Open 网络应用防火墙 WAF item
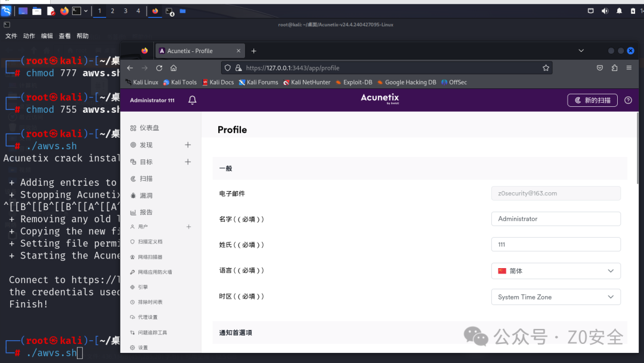Viewport: 644px width, 363px height. click(151, 272)
